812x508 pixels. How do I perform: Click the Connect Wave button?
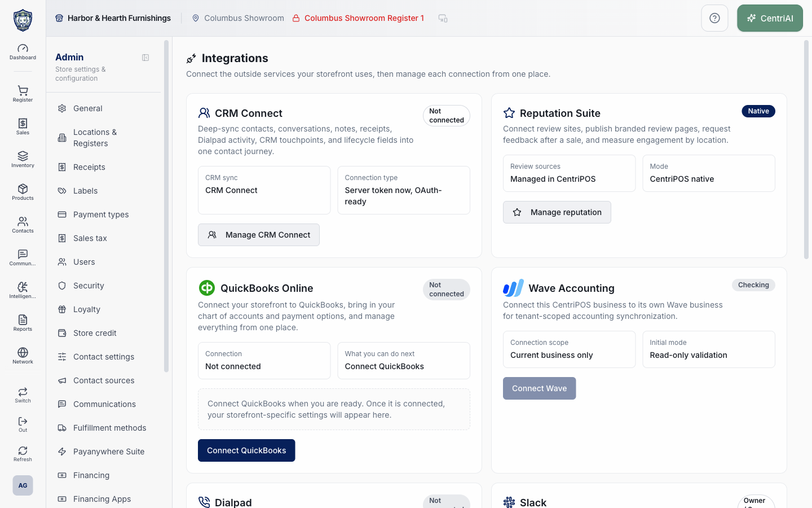(540, 388)
